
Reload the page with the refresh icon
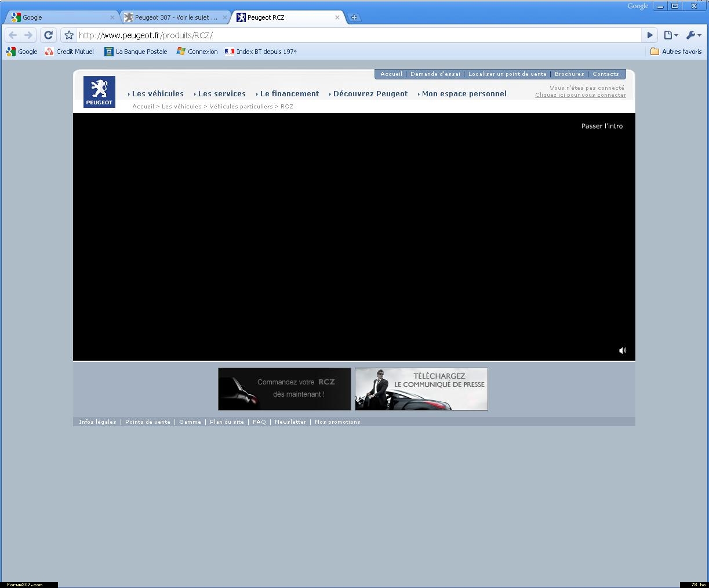49,35
